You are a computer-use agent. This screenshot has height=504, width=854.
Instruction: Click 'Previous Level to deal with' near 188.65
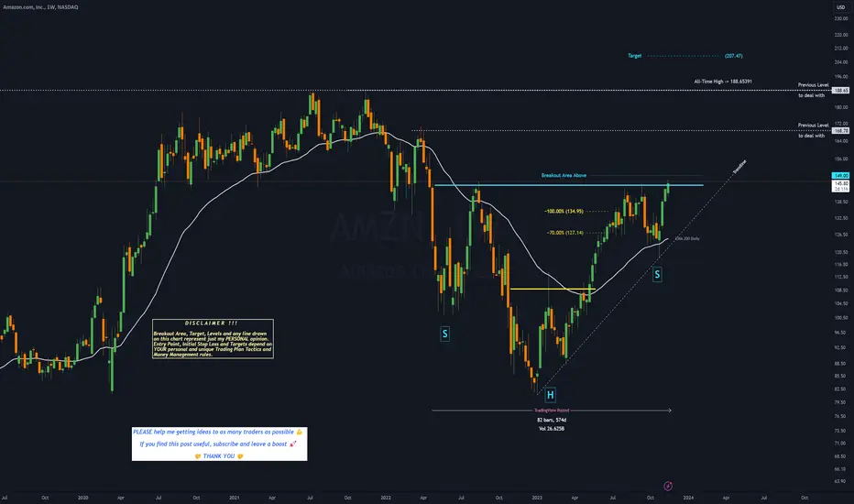pos(813,90)
